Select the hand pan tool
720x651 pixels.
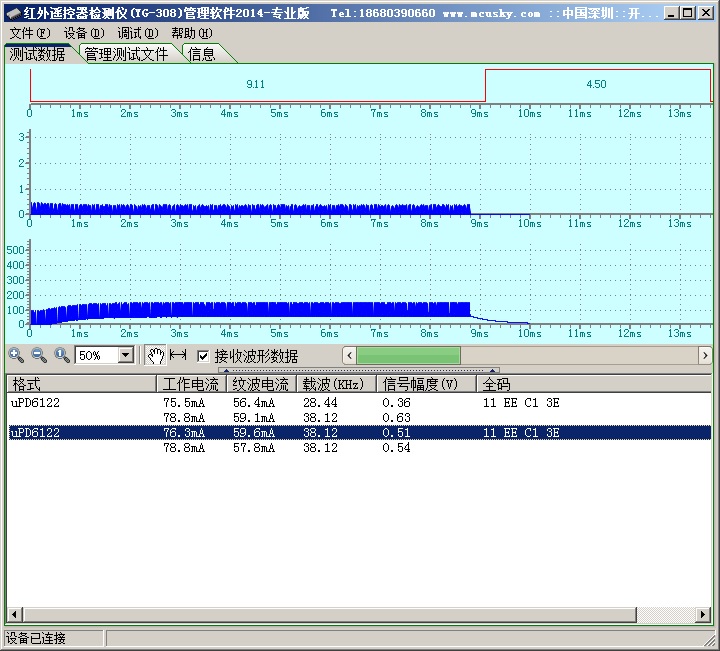tap(155, 355)
